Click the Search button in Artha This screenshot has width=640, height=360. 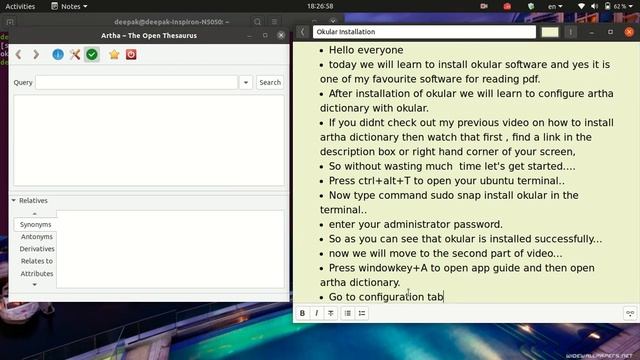click(x=270, y=82)
